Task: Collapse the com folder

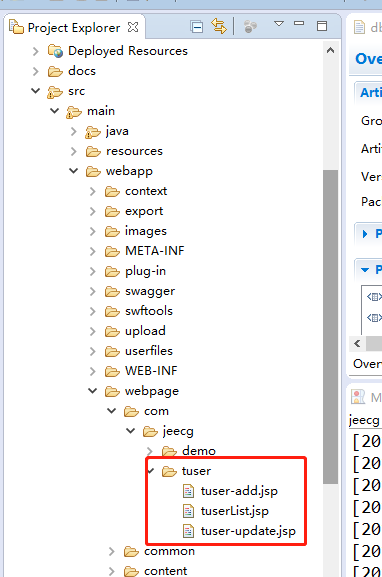Action: point(112,411)
